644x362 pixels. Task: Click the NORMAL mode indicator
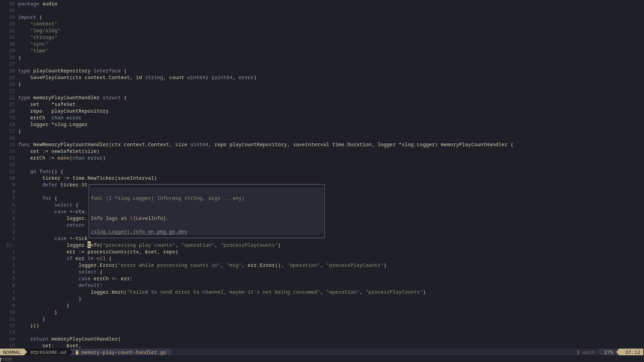click(x=12, y=352)
